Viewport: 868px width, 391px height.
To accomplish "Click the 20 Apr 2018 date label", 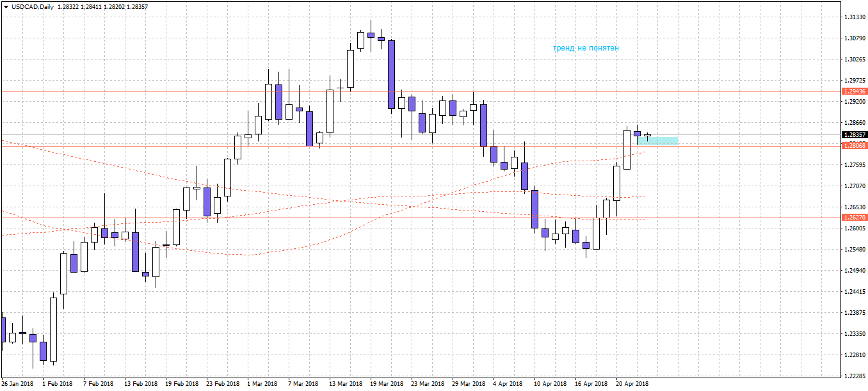I will click(632, 384).
